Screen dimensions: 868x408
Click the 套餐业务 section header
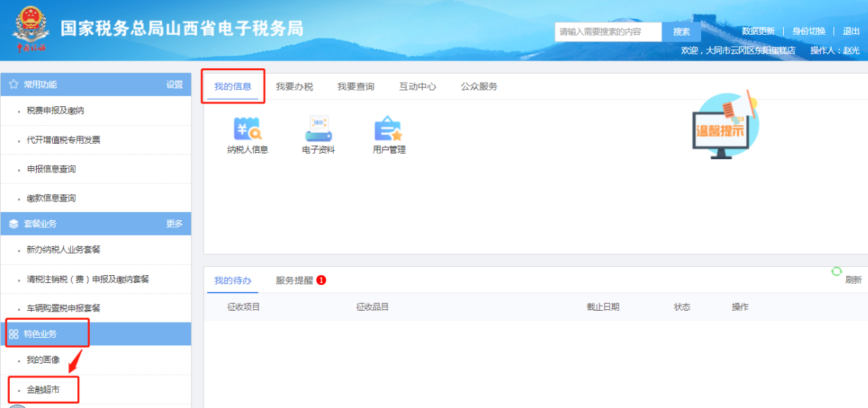point(95,224)
